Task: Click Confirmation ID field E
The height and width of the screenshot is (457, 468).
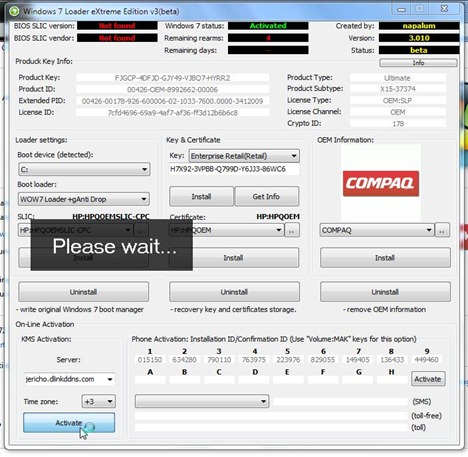Action: tap(288, 379)
